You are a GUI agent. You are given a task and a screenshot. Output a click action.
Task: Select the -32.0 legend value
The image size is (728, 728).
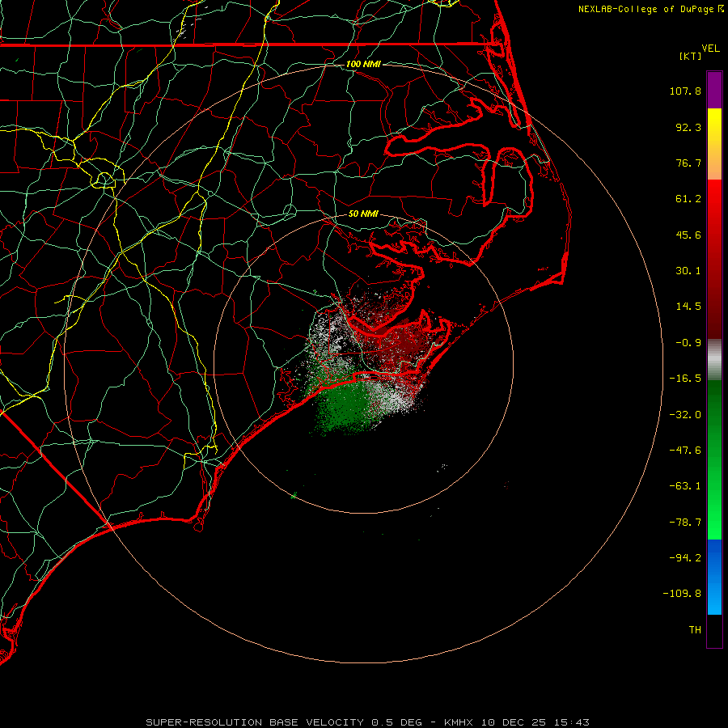[x=685, y=415]
